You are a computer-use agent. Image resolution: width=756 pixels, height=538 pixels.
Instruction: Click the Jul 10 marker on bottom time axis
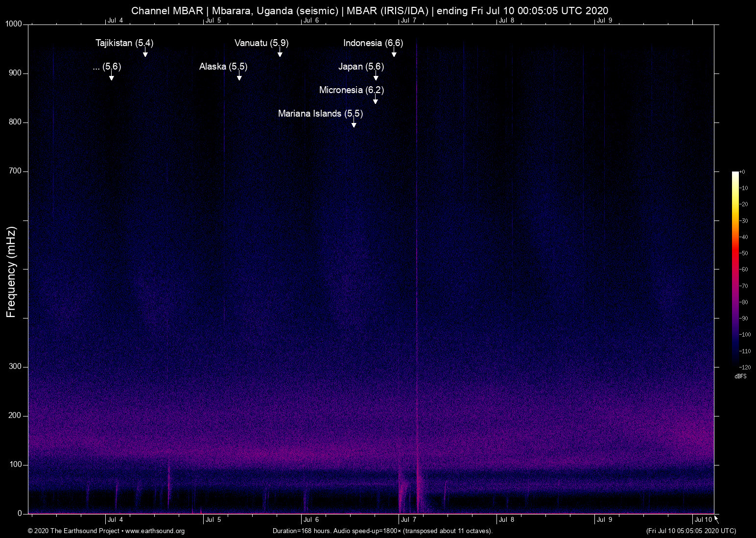click(703, 520)
